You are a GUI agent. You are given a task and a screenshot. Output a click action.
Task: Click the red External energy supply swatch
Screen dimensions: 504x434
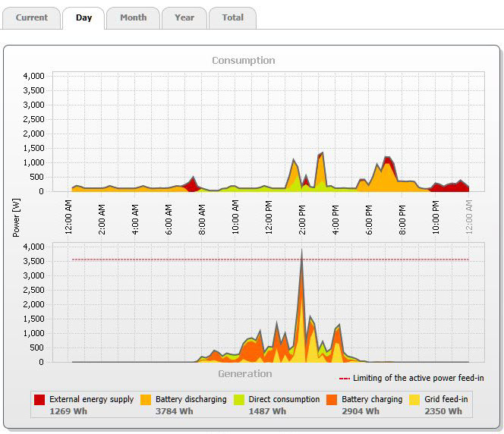(39, 399)
